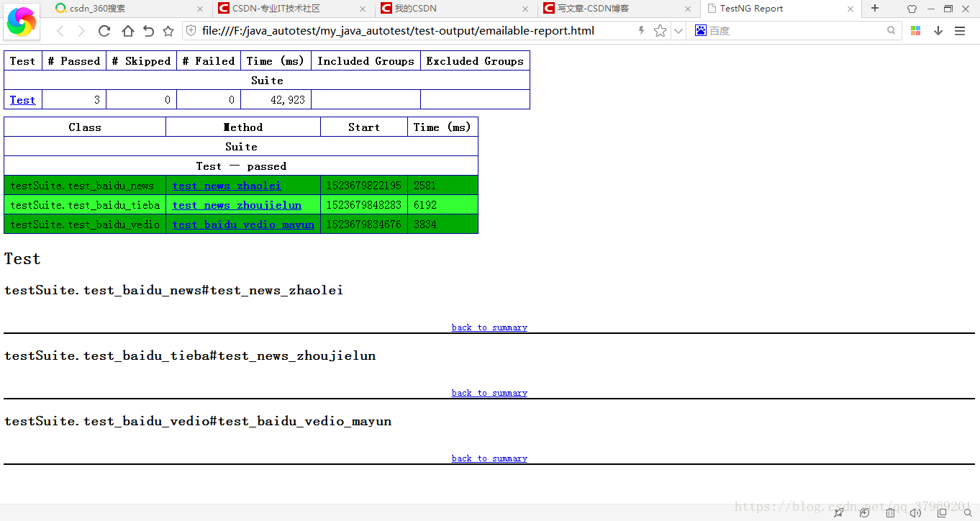Click the rocket accelerator icon in status bar
This screenshot has width=980, height=521.
[838, 512]
